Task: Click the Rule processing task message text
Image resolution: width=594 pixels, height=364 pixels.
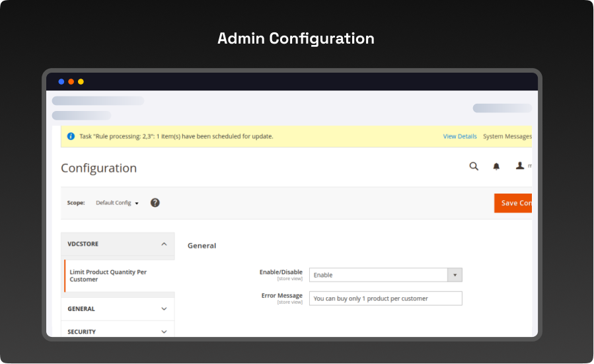Action: [176, 136]
